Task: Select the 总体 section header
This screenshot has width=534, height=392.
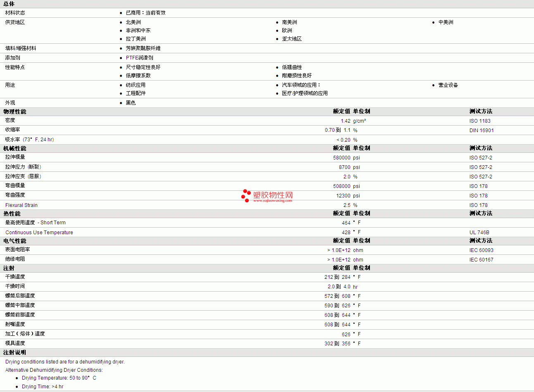Action: [9, 4]
